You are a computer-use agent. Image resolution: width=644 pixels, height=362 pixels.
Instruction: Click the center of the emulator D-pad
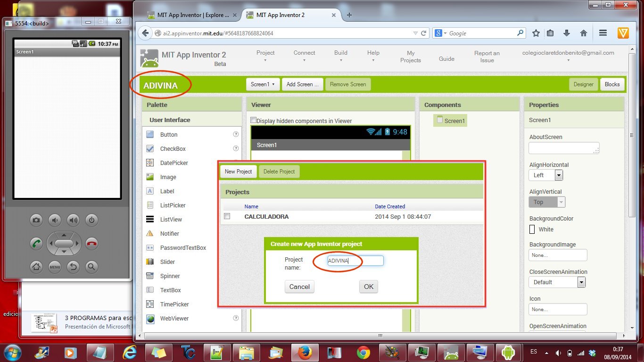tap(64, 244)
